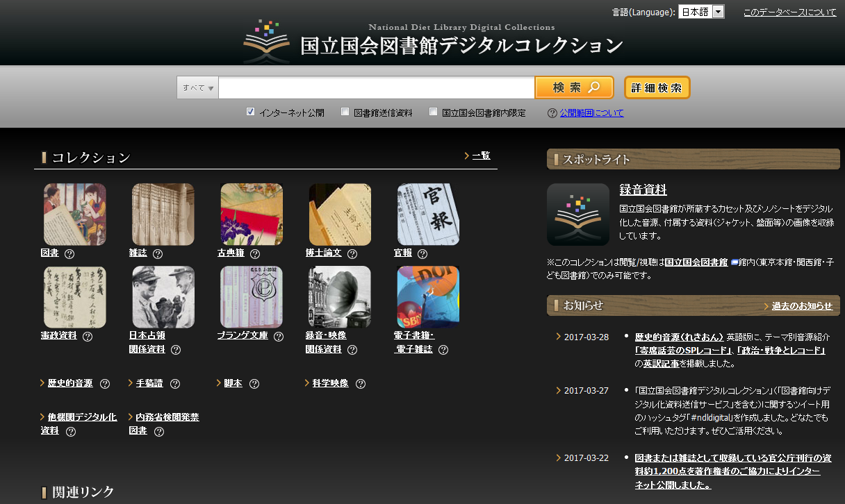This screenshot has height=504, width=845.
Task: Click in the search text field
Action: (376, 88)
